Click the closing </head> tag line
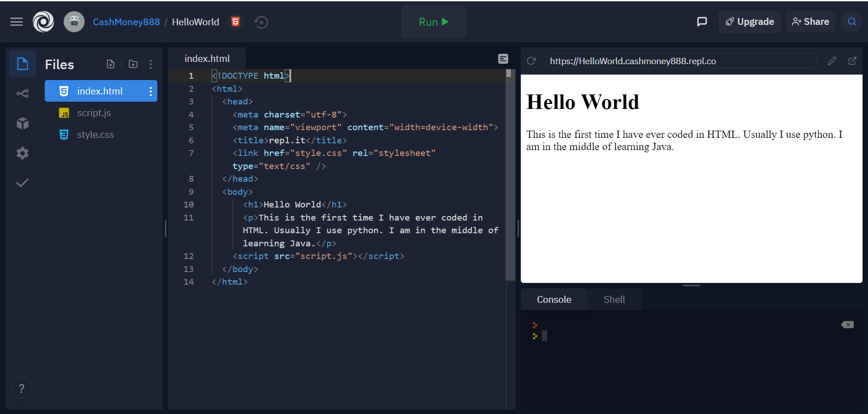Screen dimensions: 868x414 click(240, 179)
